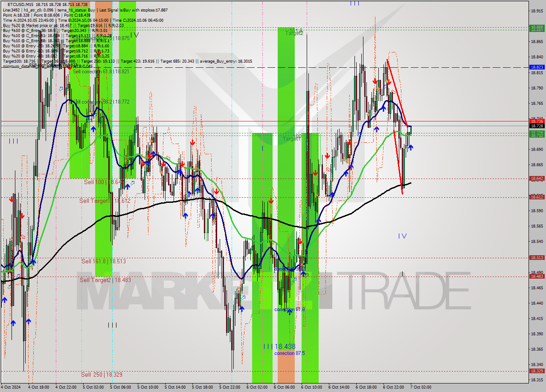Click the 'Target2' label near top
Screen dimensions: 546x392
pyautogui.click(x=294, y=33)
